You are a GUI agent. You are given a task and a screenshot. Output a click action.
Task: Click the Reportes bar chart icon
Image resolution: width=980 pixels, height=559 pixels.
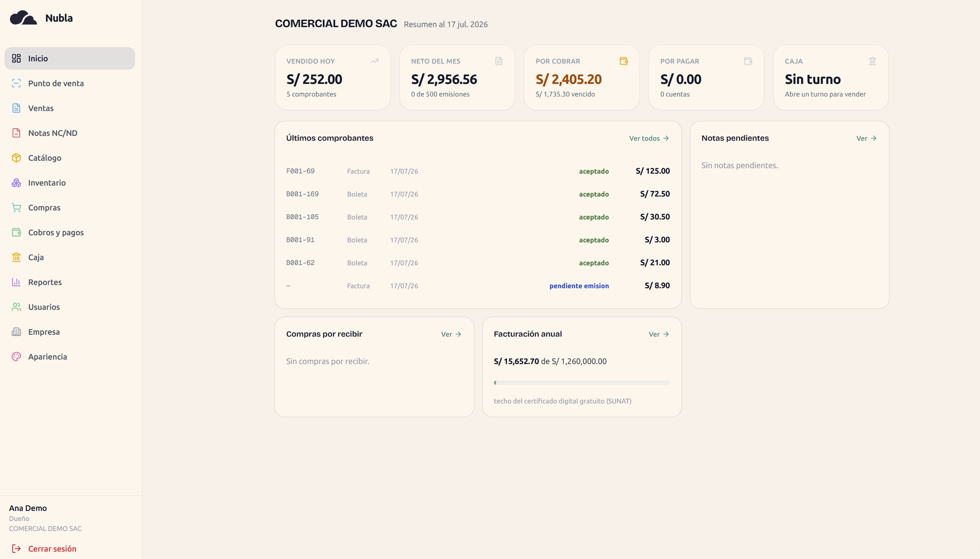(16, 282)
